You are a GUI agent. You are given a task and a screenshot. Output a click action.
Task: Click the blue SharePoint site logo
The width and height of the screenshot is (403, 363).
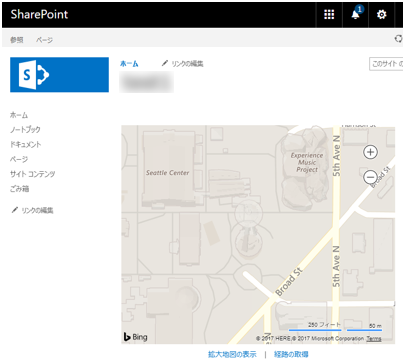pos(59,75)
